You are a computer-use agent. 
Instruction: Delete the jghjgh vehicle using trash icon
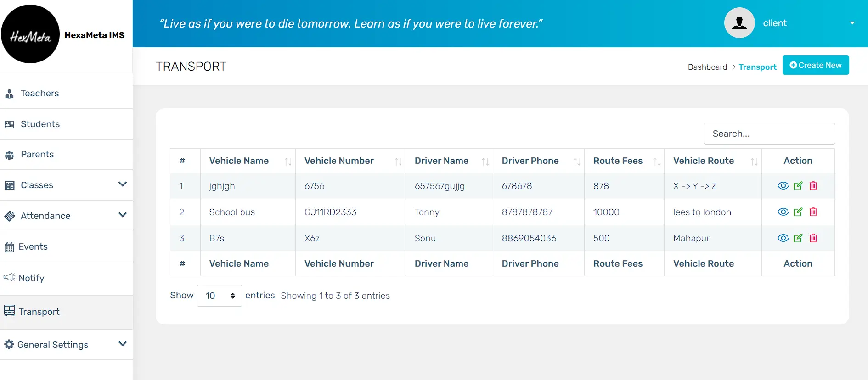coord(813,186)
